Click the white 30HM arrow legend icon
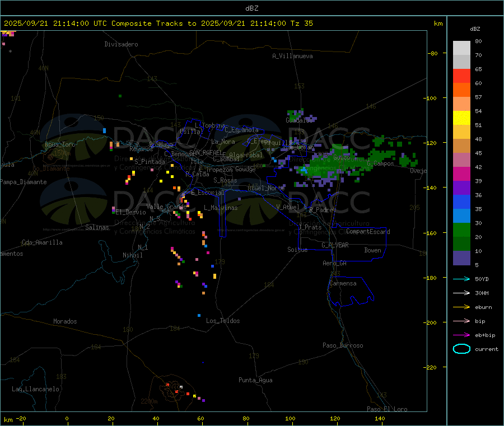504x426 pixels. tap(461, 293)
